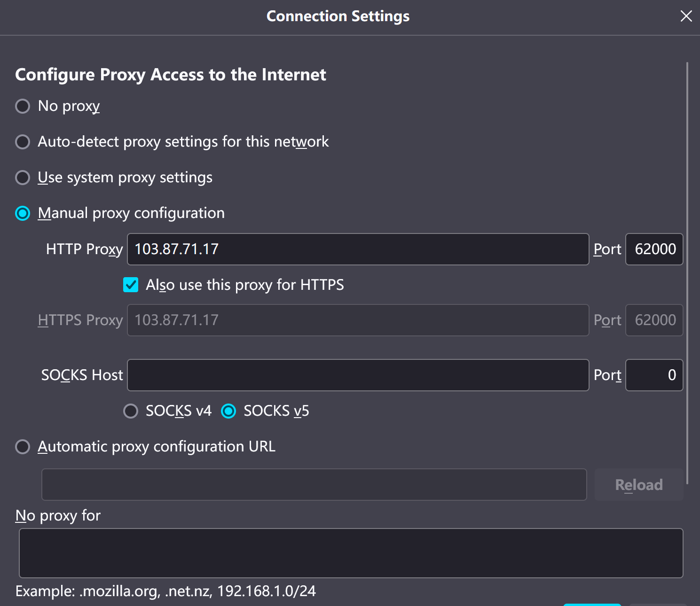Click the No proxy for text area

pos(351,553)
